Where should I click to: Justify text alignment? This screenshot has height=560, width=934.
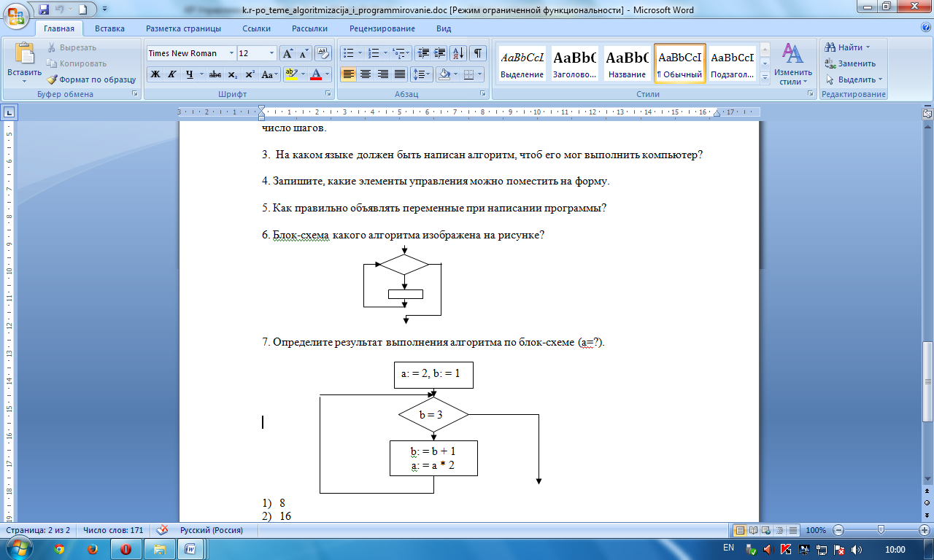click(399, 74)
